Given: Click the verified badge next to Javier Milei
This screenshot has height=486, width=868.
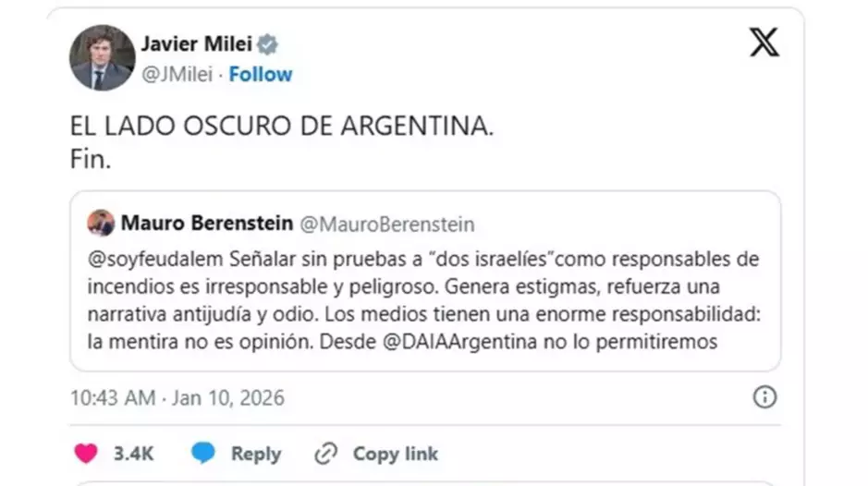Looking at the screenshot, I should click(x=267, y=44).
